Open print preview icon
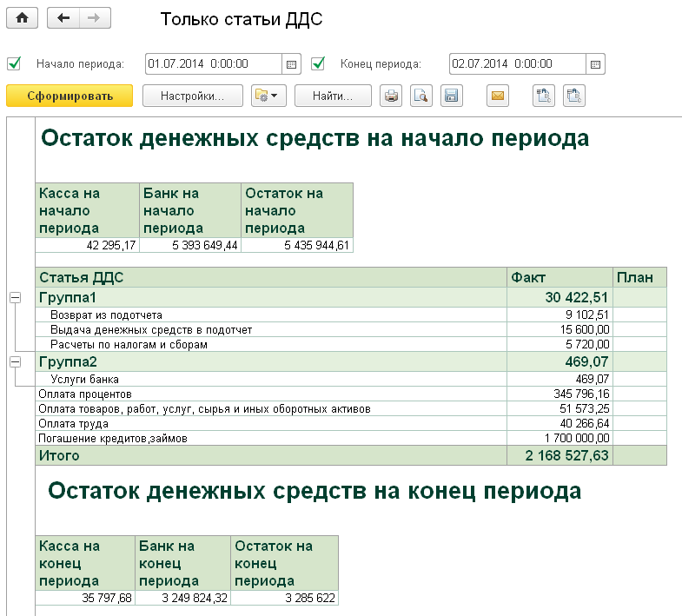682x616 pixels. point(421,96)
